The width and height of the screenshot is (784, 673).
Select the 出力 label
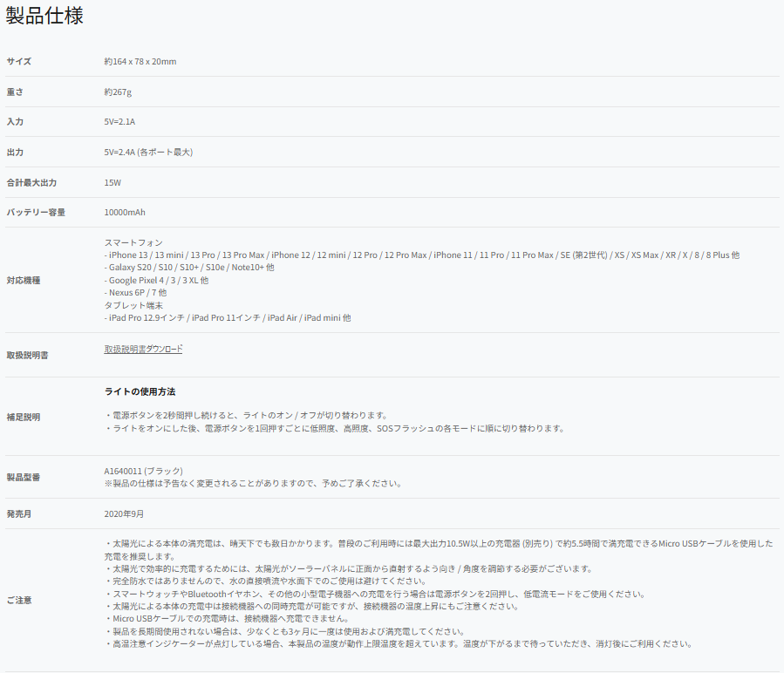click(15, 153)
